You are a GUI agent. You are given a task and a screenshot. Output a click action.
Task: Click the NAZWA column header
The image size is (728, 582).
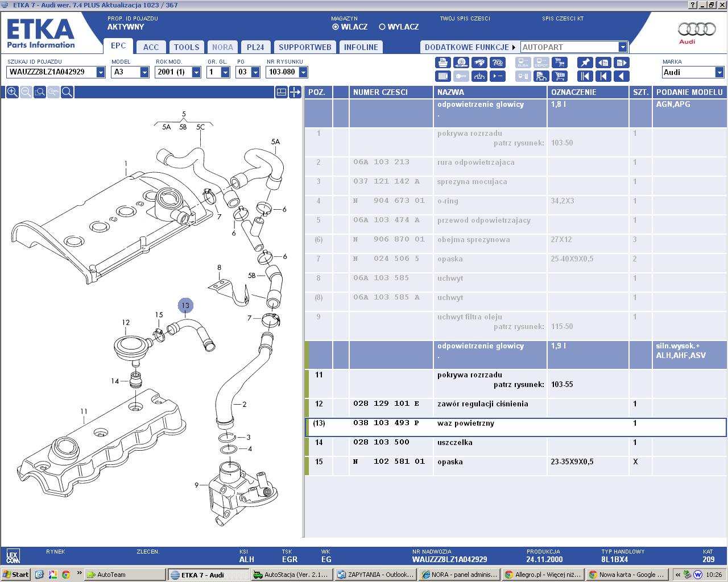pyautogui.click(x=490, y=92)
